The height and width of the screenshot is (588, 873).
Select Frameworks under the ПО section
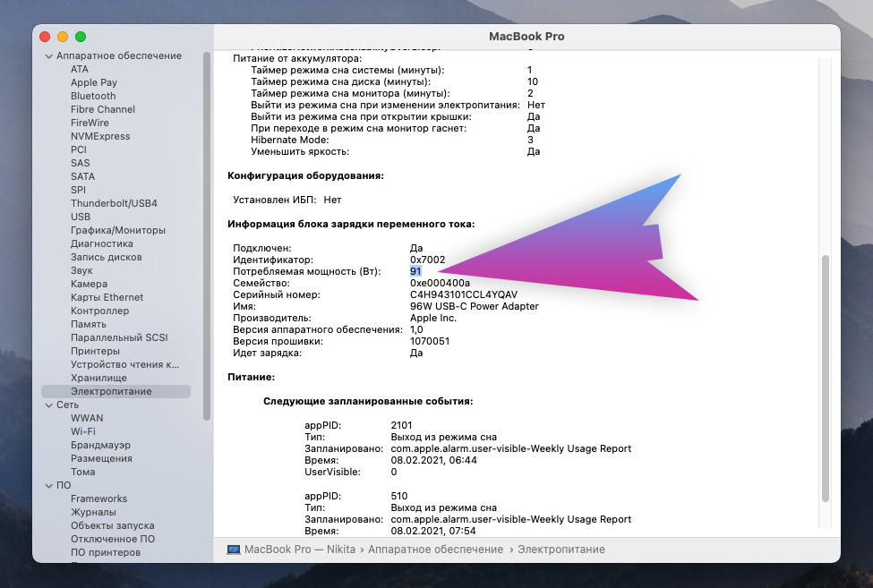[98, 499]
